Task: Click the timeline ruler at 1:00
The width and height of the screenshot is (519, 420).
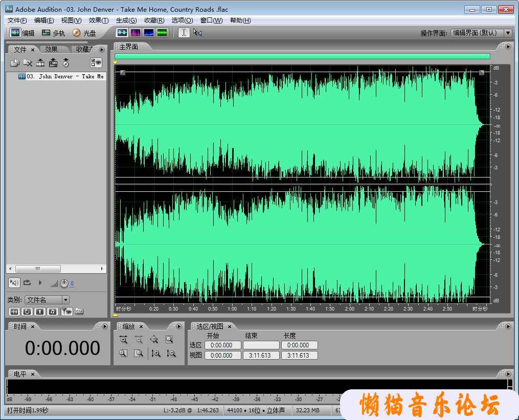Action: click(232, 308)
